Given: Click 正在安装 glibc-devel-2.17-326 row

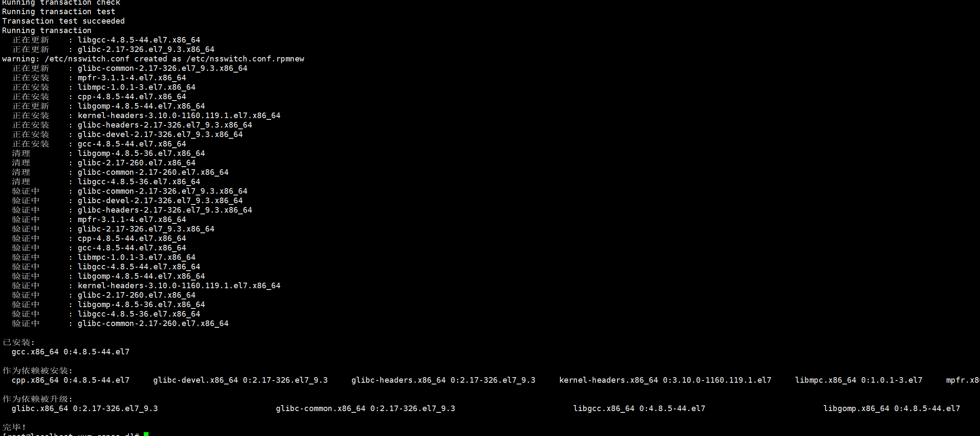Looking at the screenshot, I should (x=127, y=134).
